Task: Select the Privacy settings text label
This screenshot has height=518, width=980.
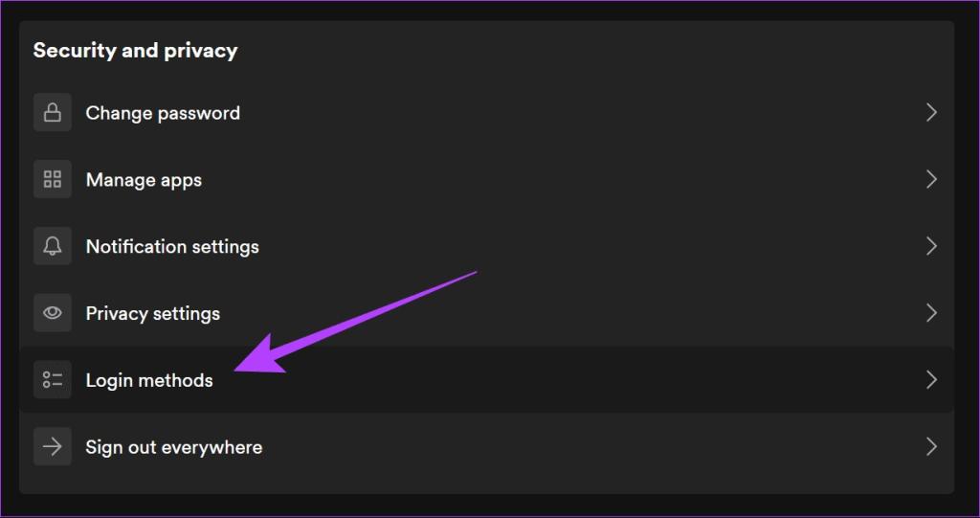Action: pyautogui.click(x=153, y=313)
